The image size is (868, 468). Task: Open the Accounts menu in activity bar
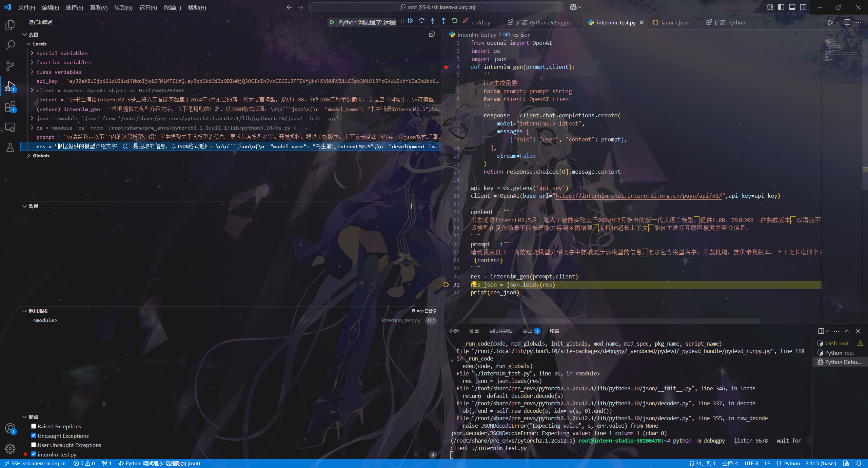(x=10, y=429)
